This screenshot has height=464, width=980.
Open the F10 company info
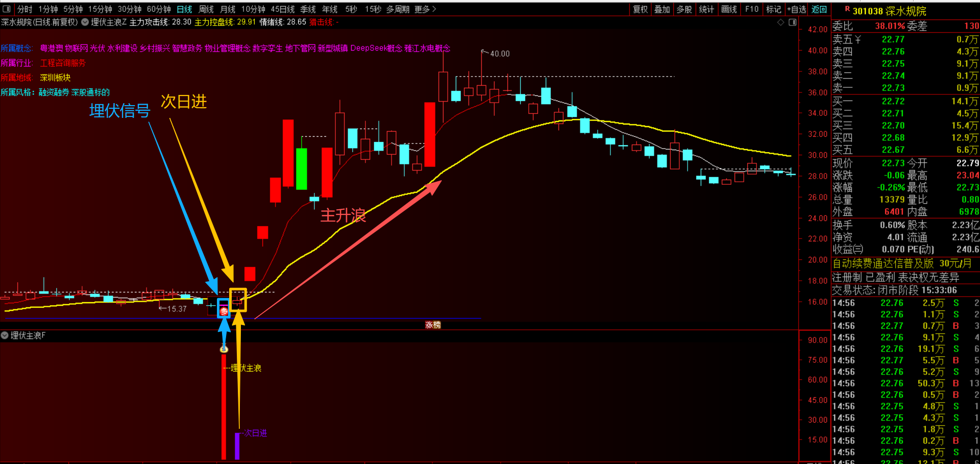coord(751,9)
